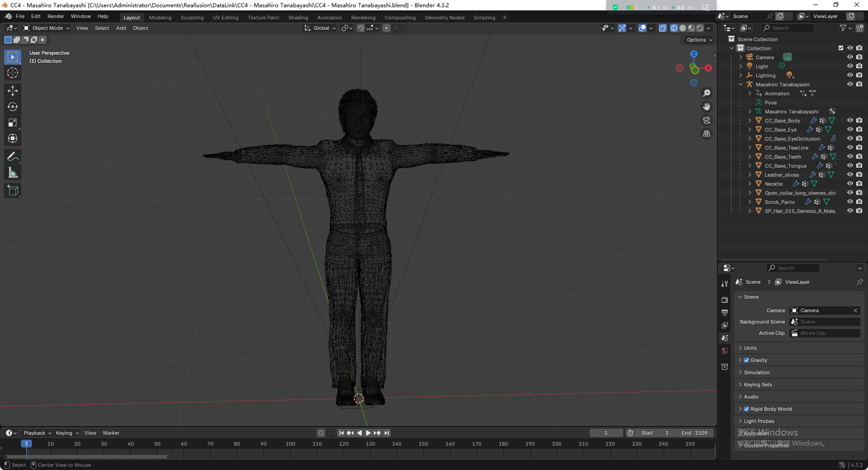Select the Measure tool

[12, 173]
